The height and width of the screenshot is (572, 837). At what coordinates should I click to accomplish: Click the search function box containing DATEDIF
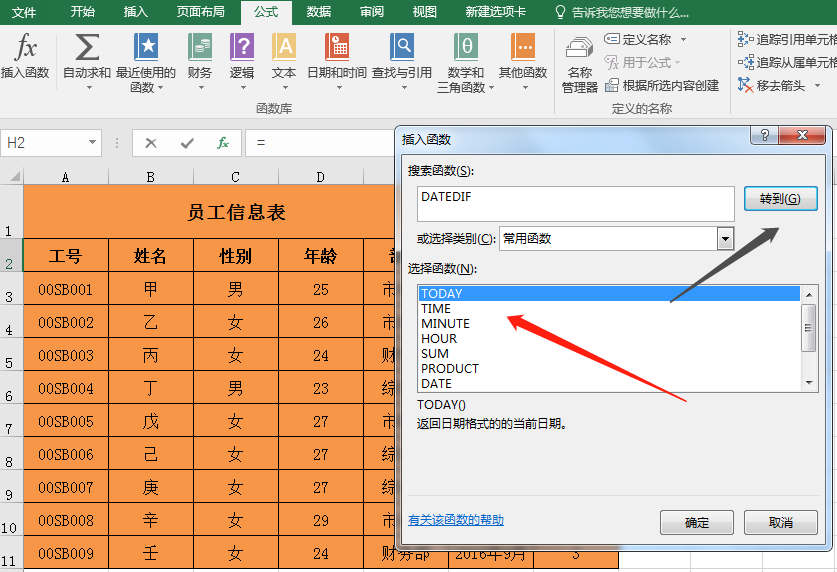(x=575, y=204)
